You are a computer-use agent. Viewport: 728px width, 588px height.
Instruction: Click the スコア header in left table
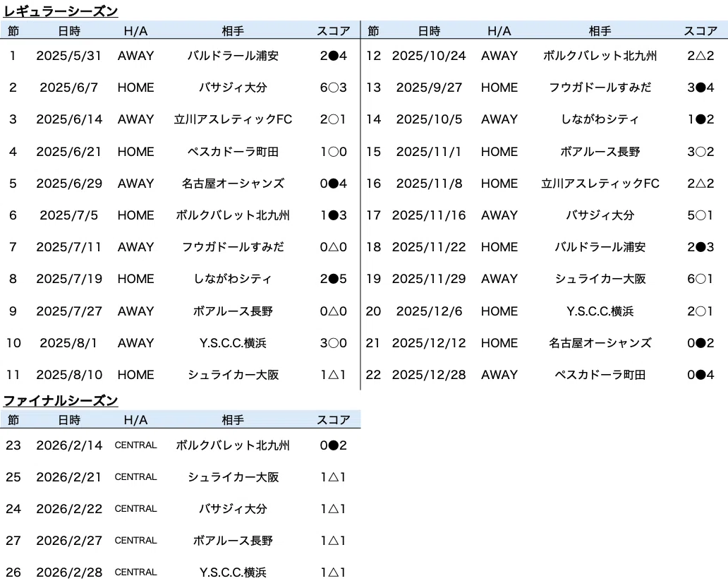334,30
